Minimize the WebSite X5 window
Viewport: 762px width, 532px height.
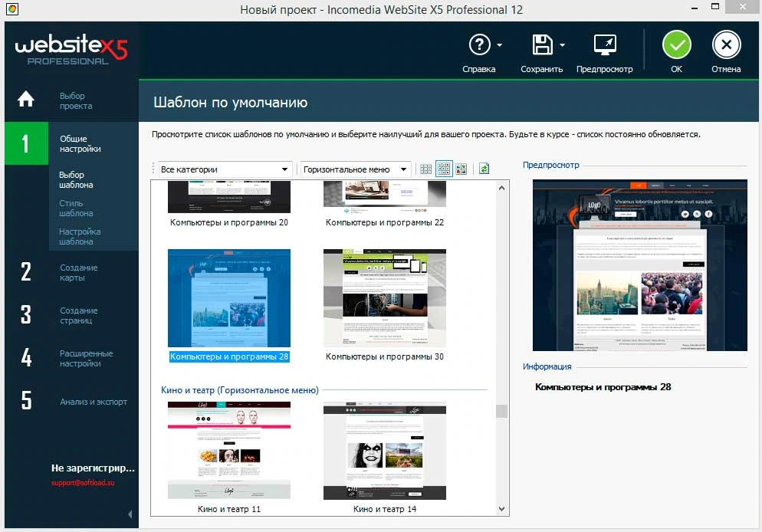coord(695,8)
